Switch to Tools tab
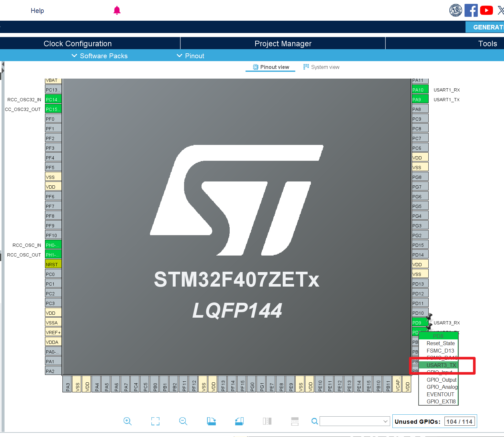The width and height of the screenshot is (504, 437). click(x=488, y=43)
